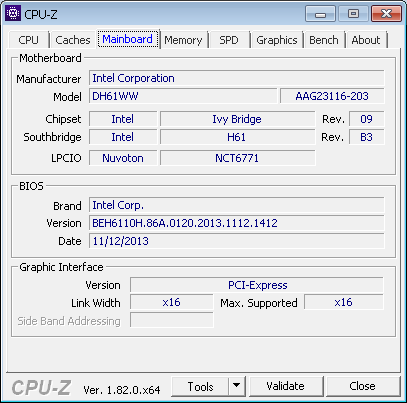This screenshot has height=403, width=407.
Task: Go to the SPD tab
Action: tap(229, 40)
